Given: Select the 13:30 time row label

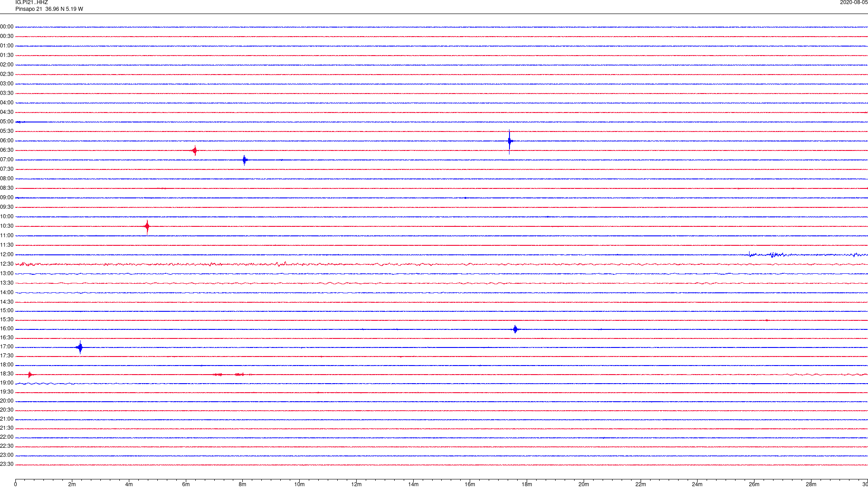Looking at the screenshot, I should tap(7, 283).
